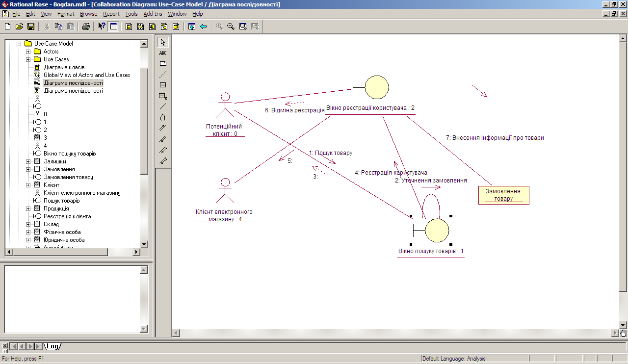Select the Reverse Link Message tool
Viewport: 628px width, 364px height.
pyautogui.click(x=163, y=139)
